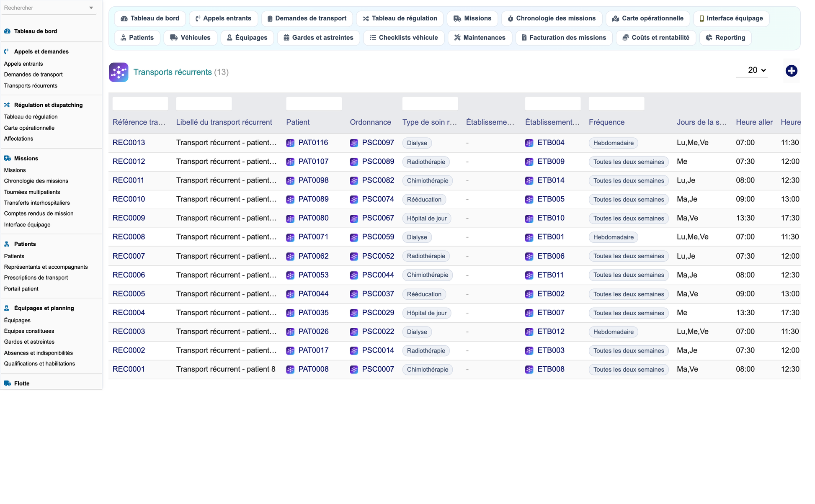Sort by the Heure aller column header
This screenshot has height=504, width=815.
[754, 122]
